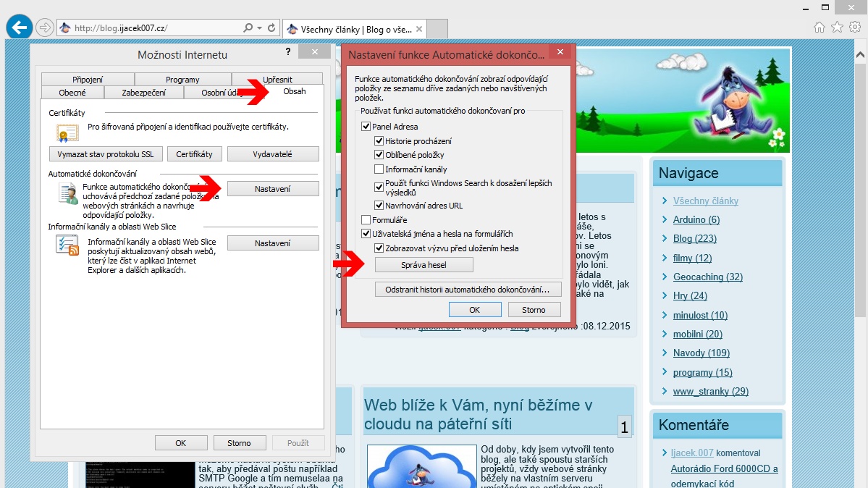Uncheck Historie procházení checkbox
Screen dimensions: 868x488
[379, 140]
